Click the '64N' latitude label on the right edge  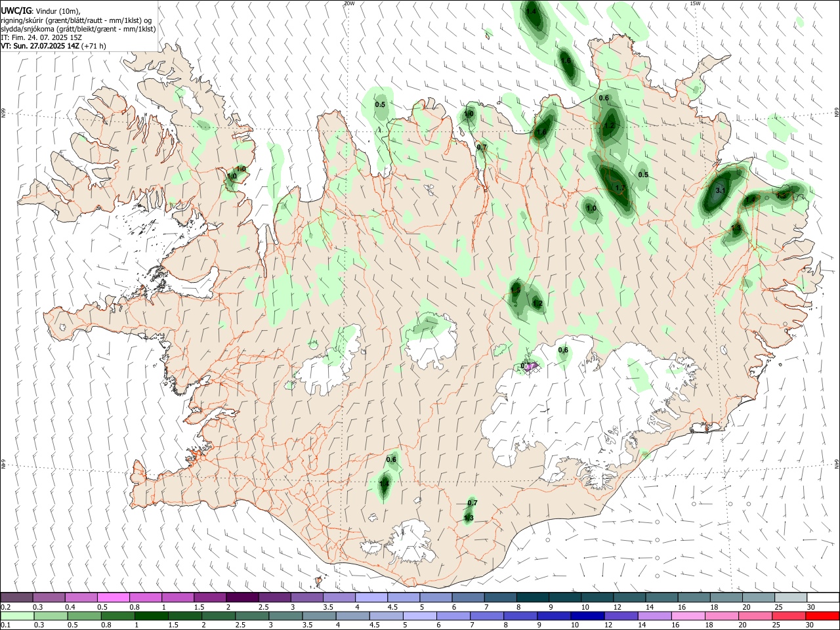tap(837, 463)
